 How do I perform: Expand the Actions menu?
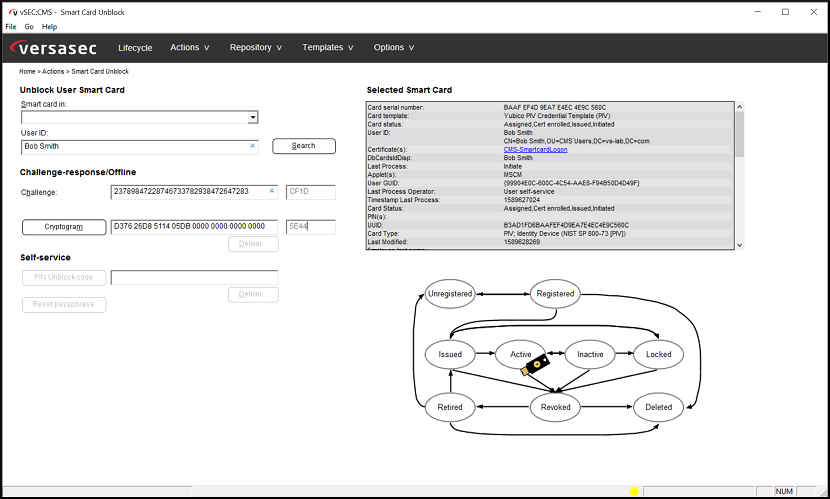[189, 47]
